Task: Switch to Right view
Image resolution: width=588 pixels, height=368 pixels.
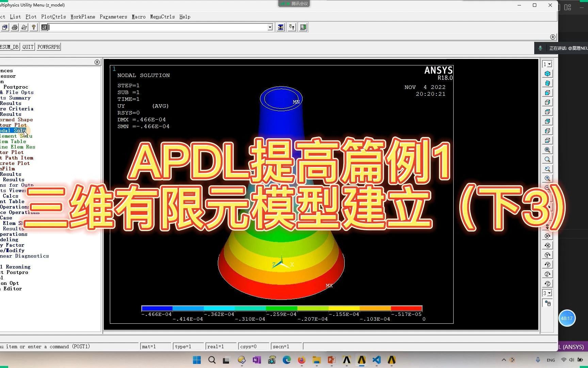Action: click(548, 102)
